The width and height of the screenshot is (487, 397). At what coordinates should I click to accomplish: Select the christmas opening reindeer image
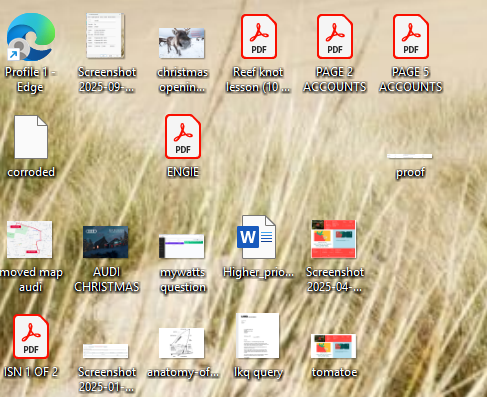(x=182, y=43)
